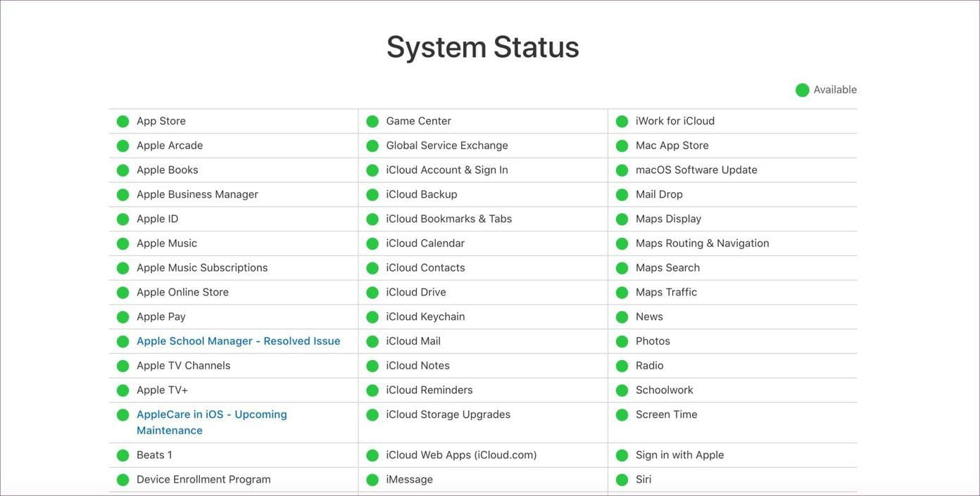Click the green status dot beside Screen Time
Image resolution: width=980 pixels, height=496 pixels.
tap(622, 414)
